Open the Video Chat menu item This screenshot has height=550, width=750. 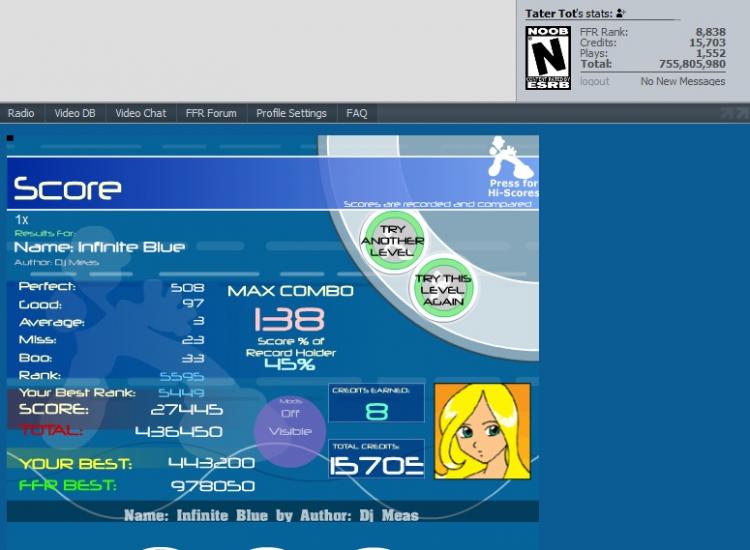point(141,113)
